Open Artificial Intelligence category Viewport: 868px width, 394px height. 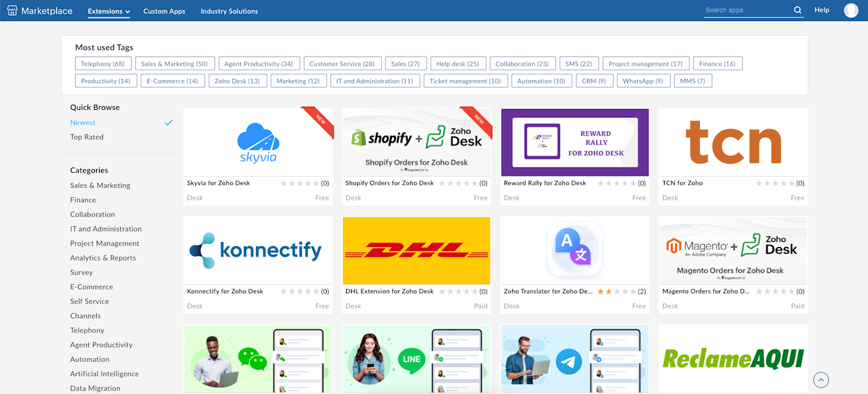tap(104, 374)
